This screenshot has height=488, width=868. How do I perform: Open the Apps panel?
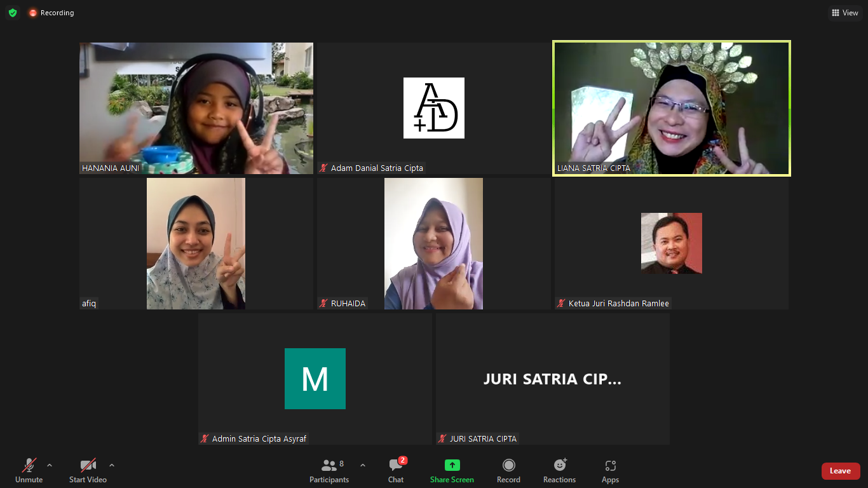pyautogui.click(x=610, y=470)
